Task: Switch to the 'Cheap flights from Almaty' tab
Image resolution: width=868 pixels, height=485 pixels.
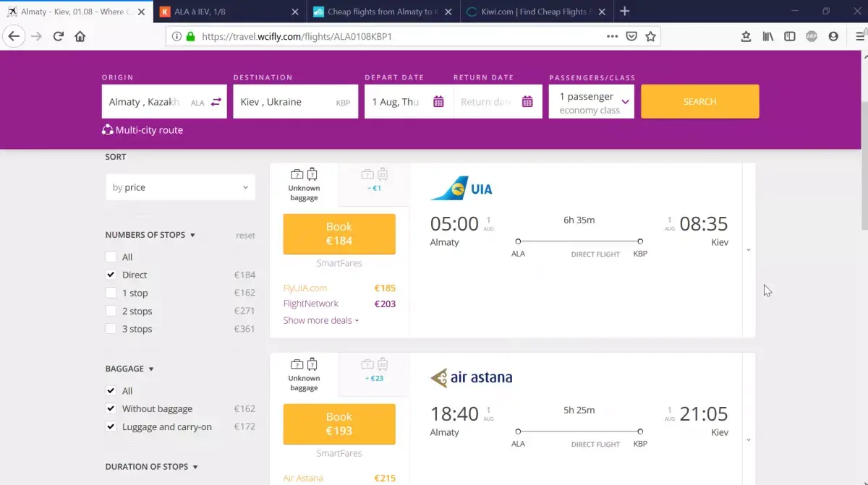Action: tap(383, 12)
